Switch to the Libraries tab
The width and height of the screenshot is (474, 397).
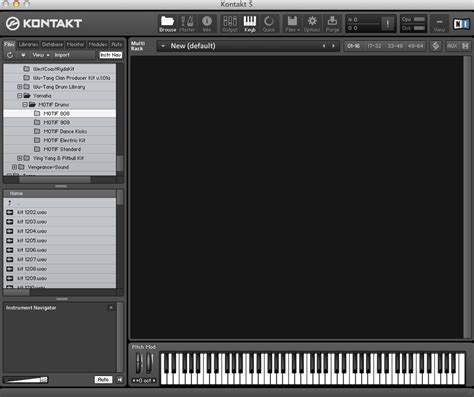[28, 44]
